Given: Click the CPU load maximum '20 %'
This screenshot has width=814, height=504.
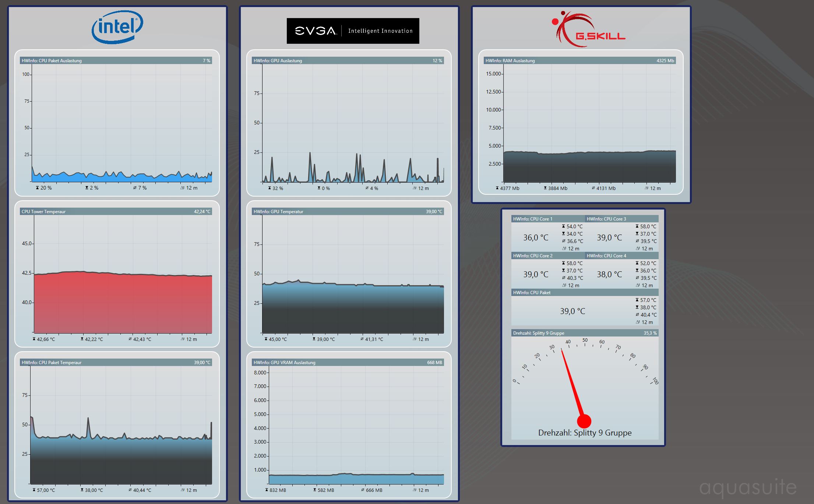Looking at the screenshot, I should [x=46, y=188].
